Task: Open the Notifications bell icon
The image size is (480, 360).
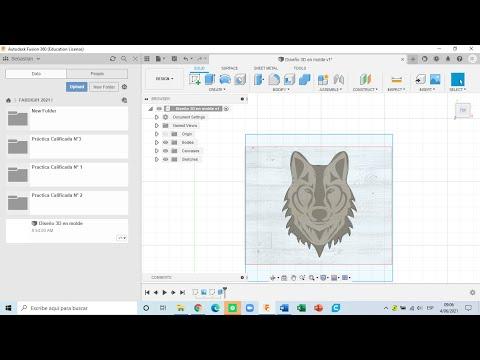Action: click(x=448, y=59)
